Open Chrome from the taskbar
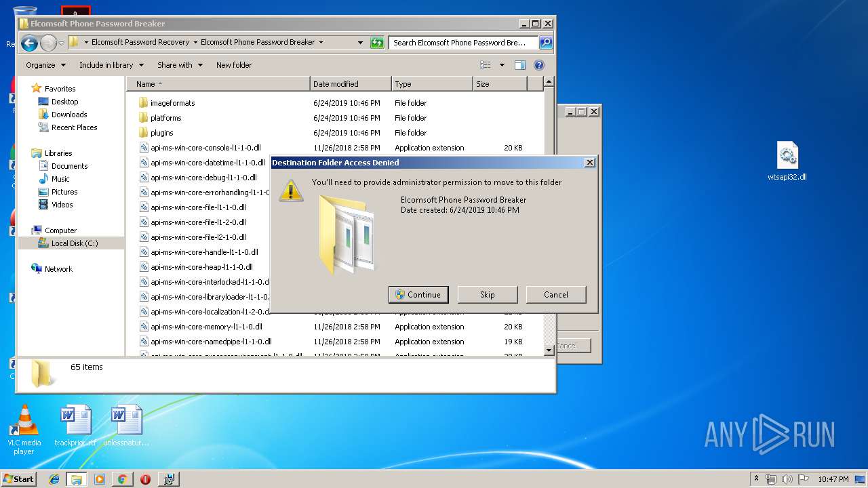 (122, 479)
